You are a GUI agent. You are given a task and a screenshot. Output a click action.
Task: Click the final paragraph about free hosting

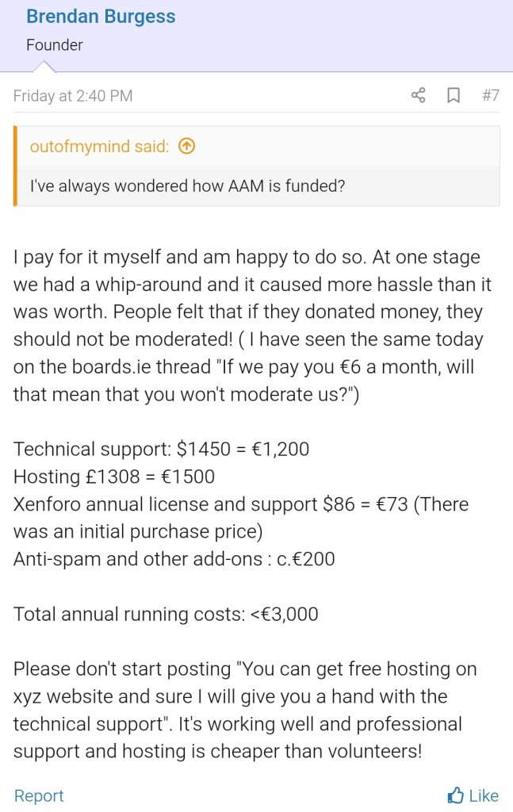pyautogui.click(x=245, y=710)
